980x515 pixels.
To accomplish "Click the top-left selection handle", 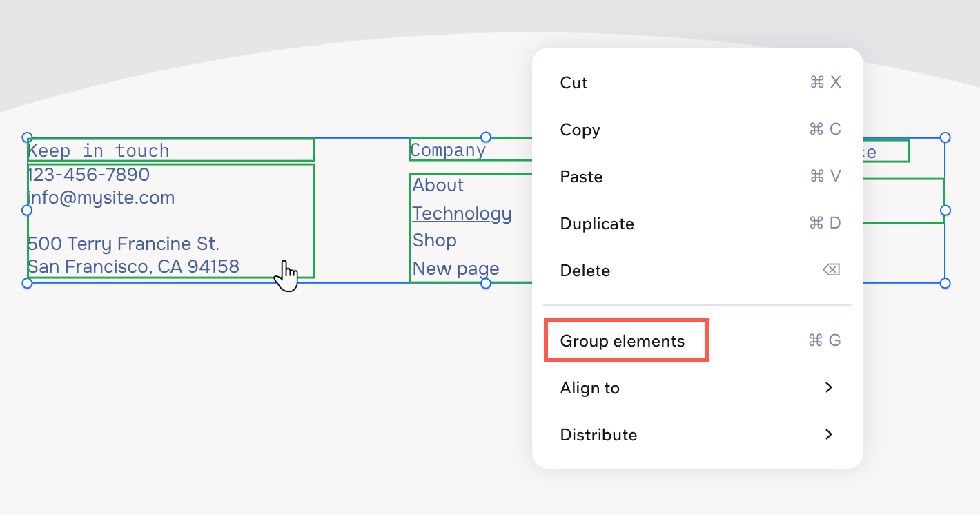I will pos(28,137).
